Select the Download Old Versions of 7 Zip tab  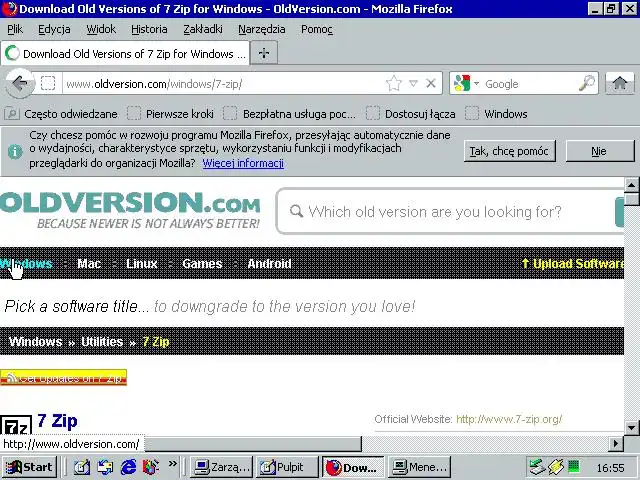125,53
